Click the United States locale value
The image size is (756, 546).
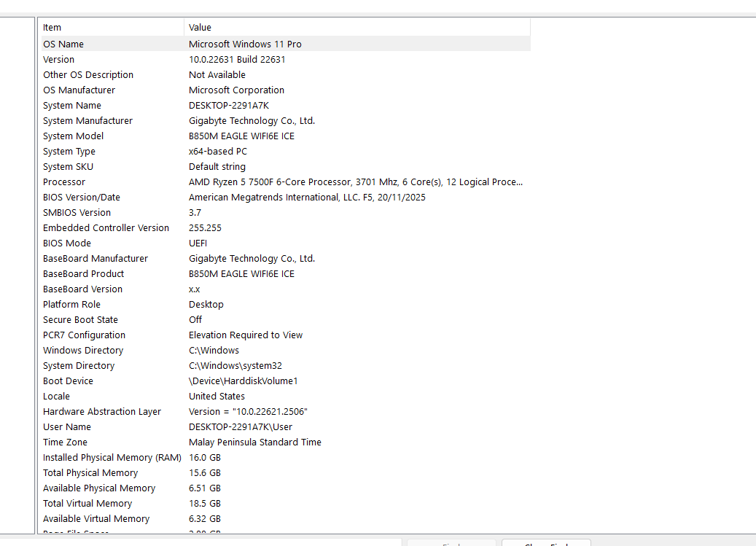(x=217, y=397)
